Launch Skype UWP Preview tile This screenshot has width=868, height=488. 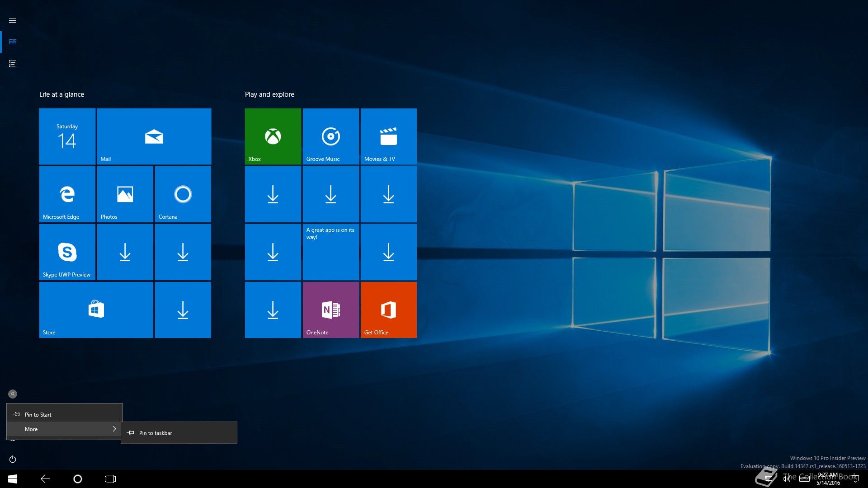67,252
